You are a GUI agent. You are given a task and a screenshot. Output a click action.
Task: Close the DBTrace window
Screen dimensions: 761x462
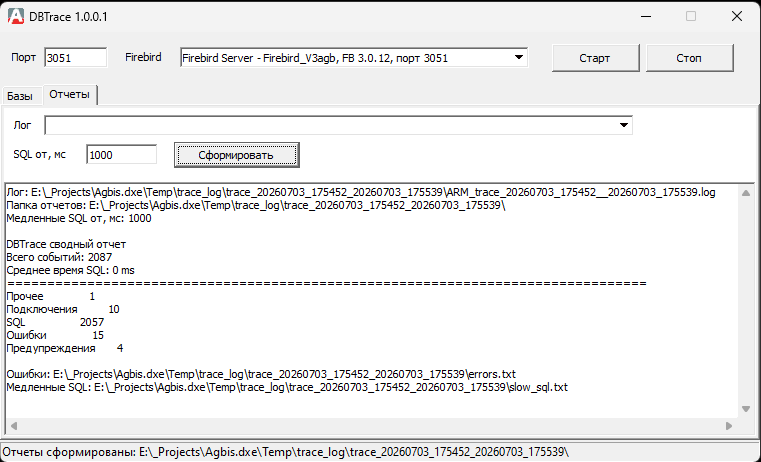pos(736,16)
